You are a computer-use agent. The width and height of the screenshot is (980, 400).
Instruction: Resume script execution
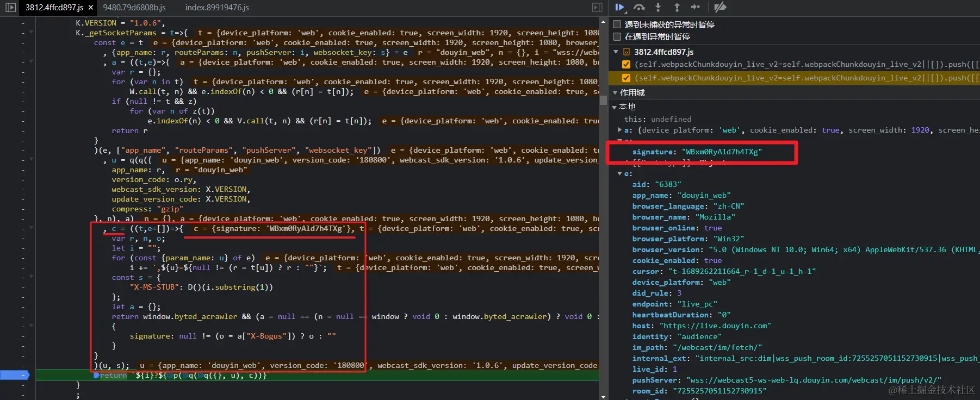620,7
